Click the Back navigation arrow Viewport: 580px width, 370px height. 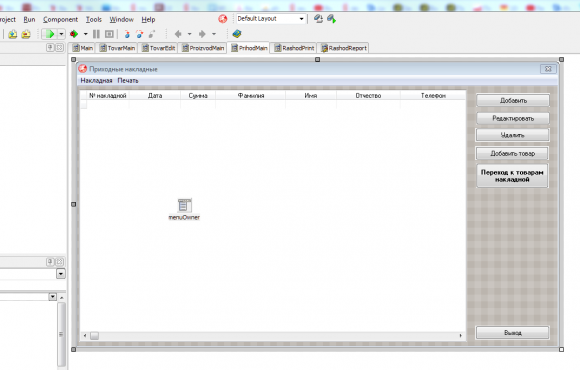click(178, 34)
